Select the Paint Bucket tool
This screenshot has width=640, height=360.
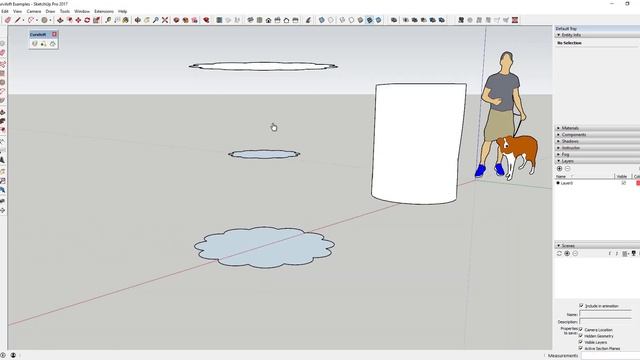tap(126, 20)
